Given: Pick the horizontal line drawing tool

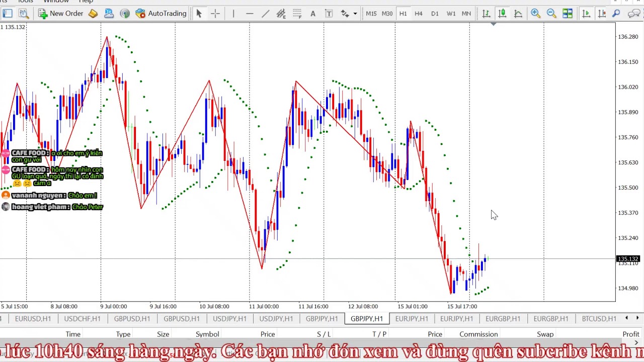Looking at the screenshot, I should click(250, 14).
